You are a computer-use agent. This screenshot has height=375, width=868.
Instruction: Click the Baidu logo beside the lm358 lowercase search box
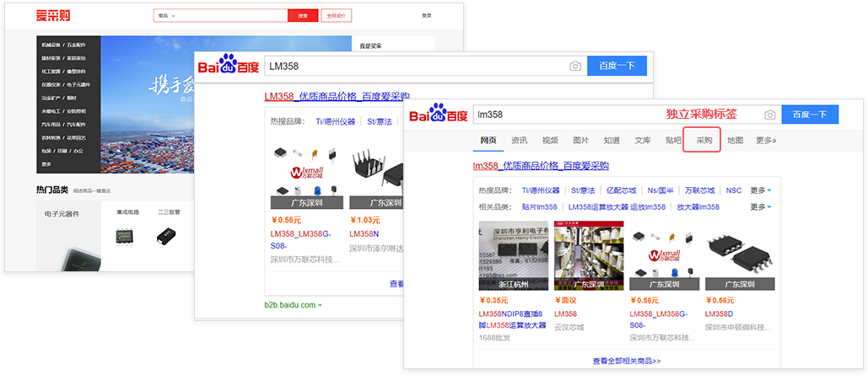pos(438,114)
